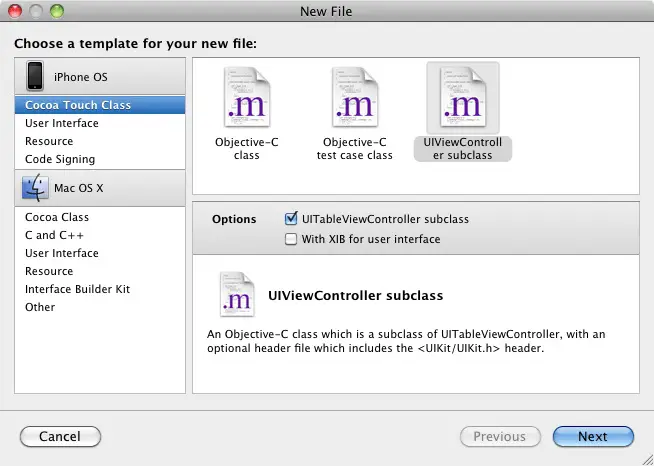Select the Objective-C class template icon
The height and width of the screenshot is (466, 654).
point(247,97)
